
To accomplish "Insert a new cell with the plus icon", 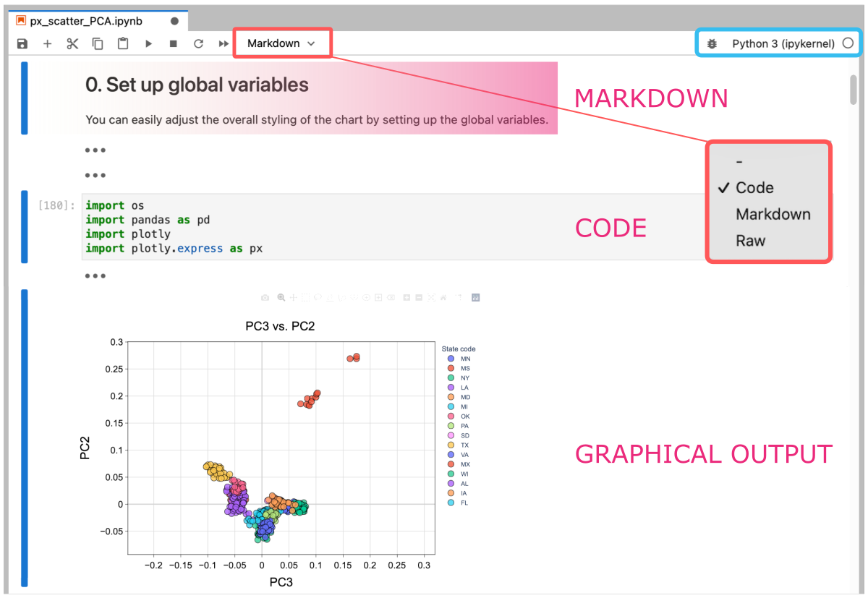I will coord(48,43).
